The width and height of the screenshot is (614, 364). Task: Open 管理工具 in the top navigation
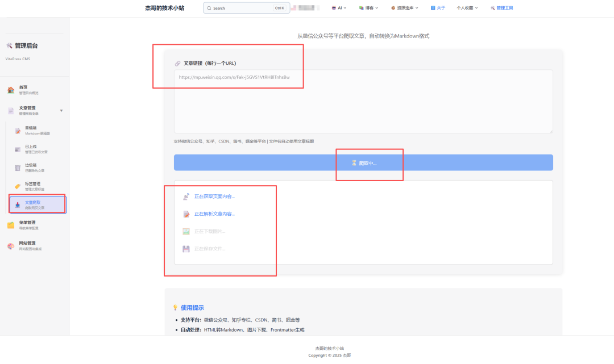501,8
